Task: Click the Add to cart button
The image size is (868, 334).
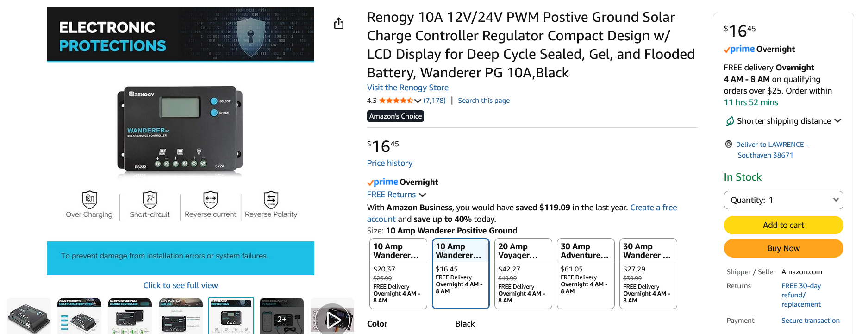Action: (783, 225)
